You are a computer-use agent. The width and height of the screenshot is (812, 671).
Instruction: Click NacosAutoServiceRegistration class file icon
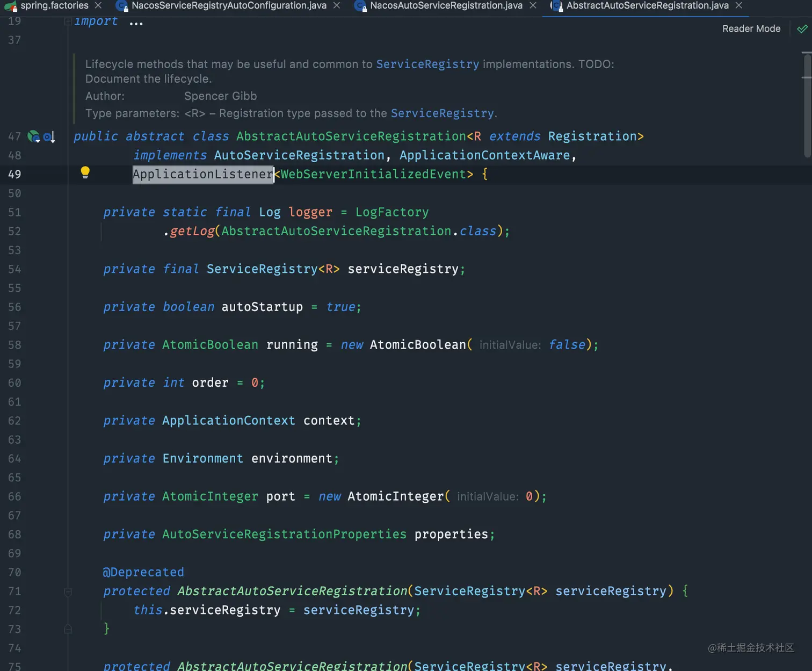[360, 6]
